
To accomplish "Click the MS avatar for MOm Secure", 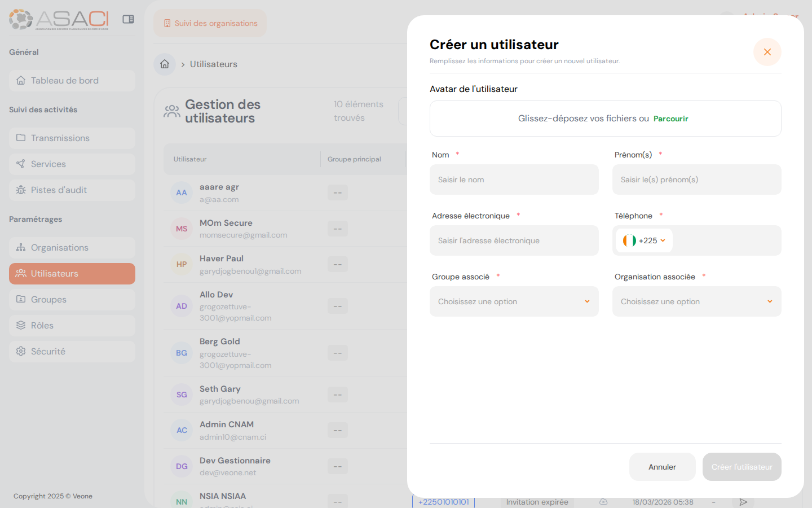I will pyautogui.click(x=182, y=229).
